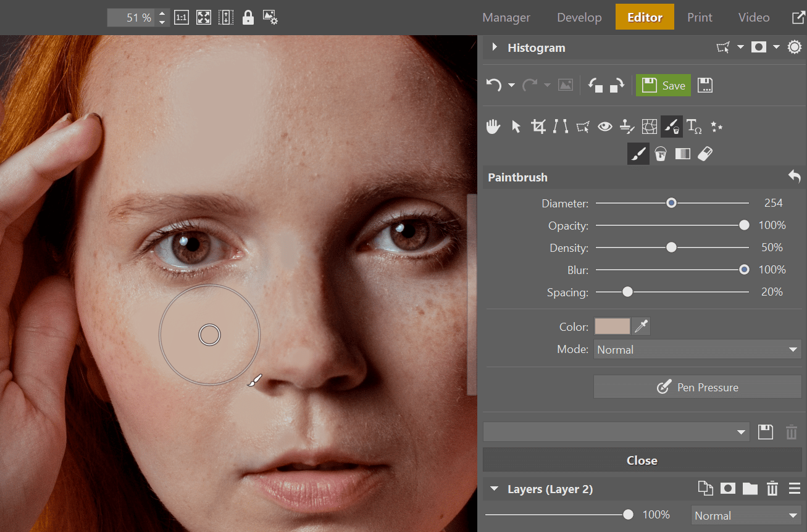The width and height of the screenshot is (807, 532).
Task: Click the Save As floppy icon
Action: pos(705,85)
